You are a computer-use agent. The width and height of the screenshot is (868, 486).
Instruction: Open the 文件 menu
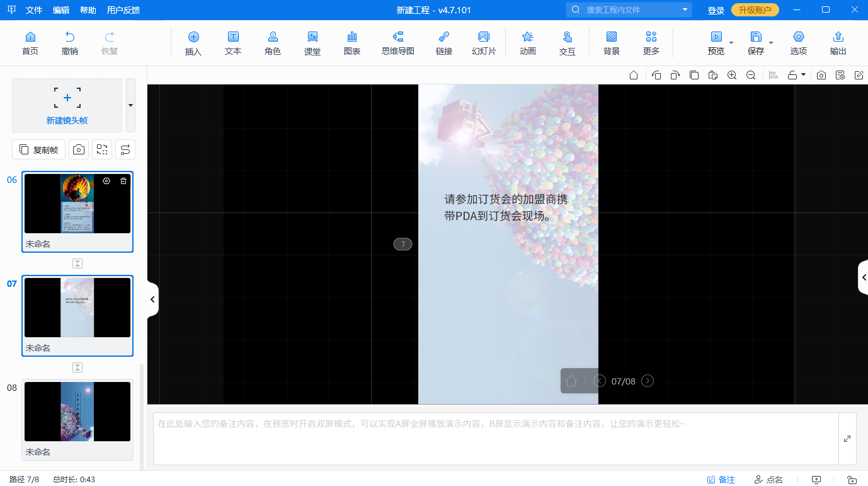coord(34,10)
